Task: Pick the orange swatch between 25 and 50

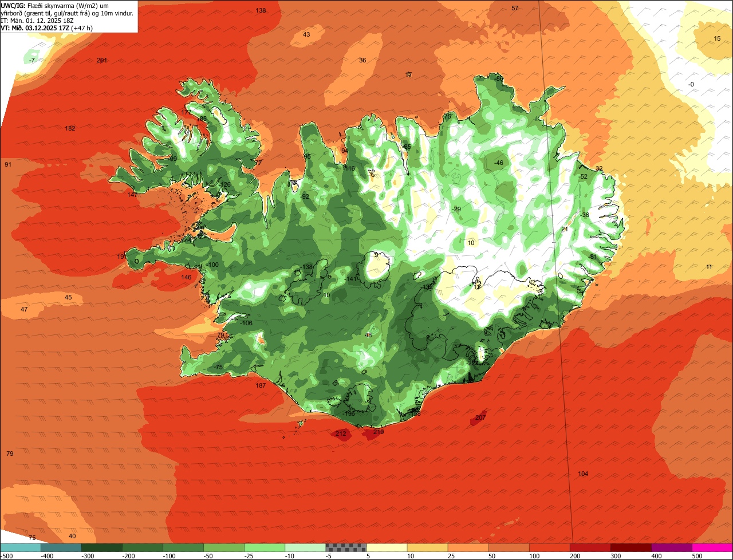Action: (x=468, y=547)
